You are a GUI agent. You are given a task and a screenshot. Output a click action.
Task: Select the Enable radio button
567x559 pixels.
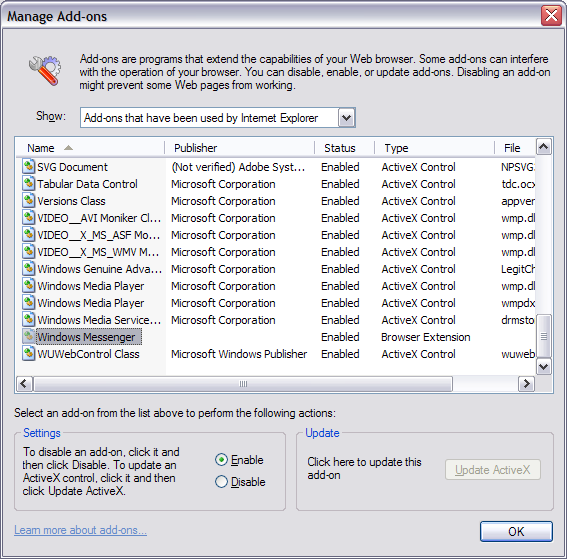[221, 460]
